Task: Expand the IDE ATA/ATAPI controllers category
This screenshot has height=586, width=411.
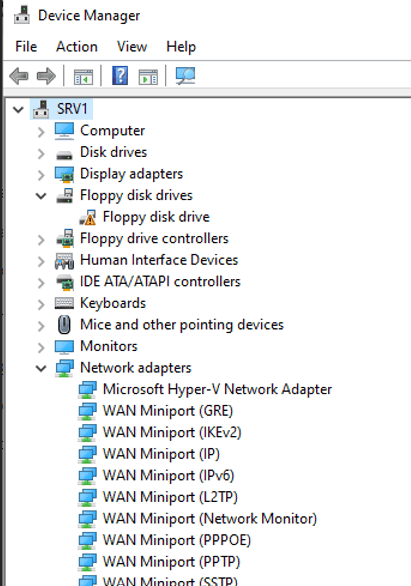Action: pyautogui.click(x=41, y=283)
